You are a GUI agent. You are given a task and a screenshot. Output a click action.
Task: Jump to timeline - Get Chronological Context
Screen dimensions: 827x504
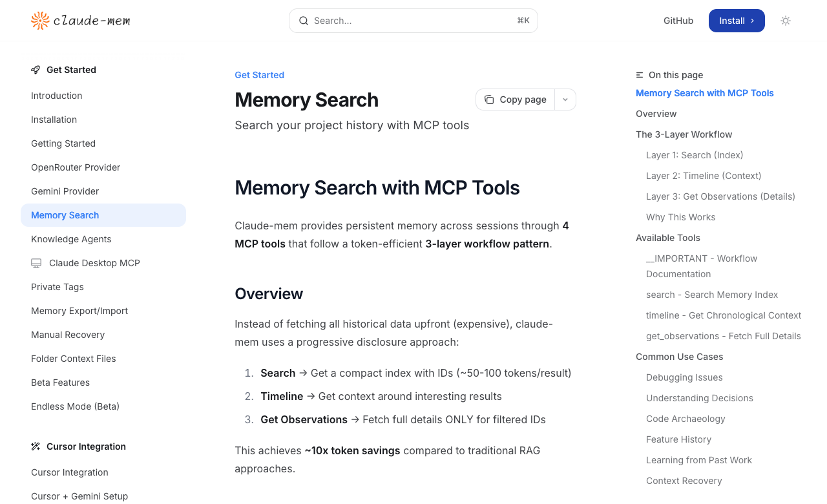pos(724,315)
